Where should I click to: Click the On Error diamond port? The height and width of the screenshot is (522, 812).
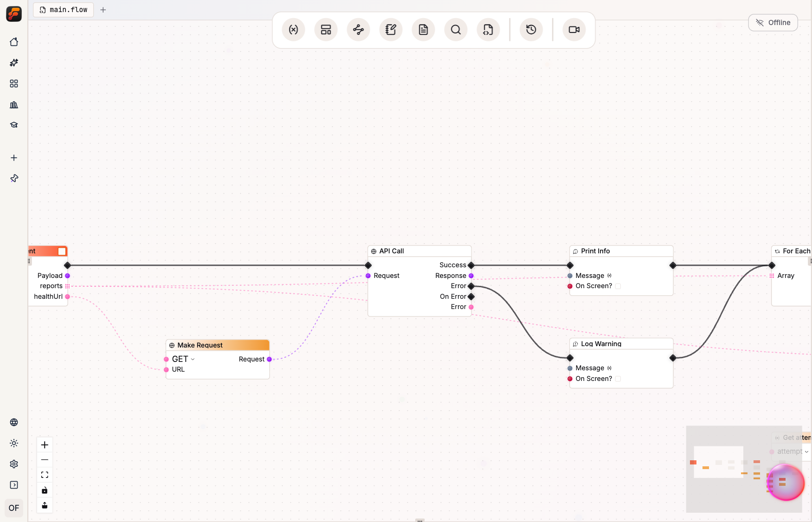471,296
